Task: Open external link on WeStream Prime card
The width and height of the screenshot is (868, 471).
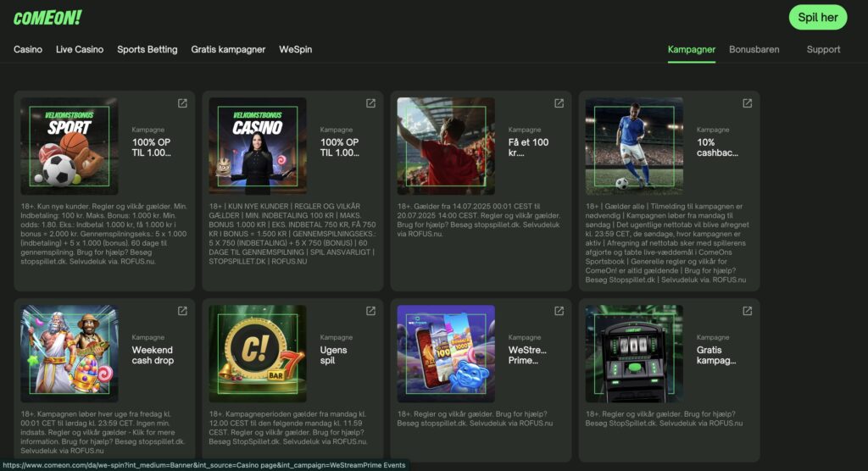Action: (x=559, y=311)
